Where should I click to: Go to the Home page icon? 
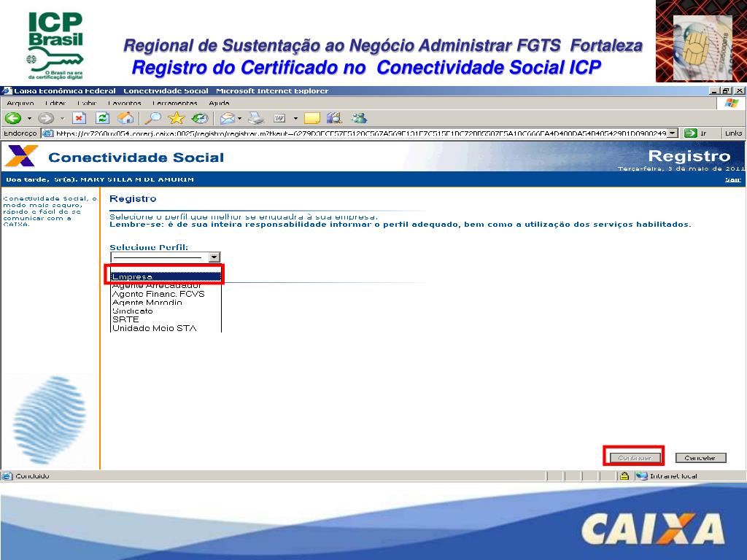pos(125,118)
